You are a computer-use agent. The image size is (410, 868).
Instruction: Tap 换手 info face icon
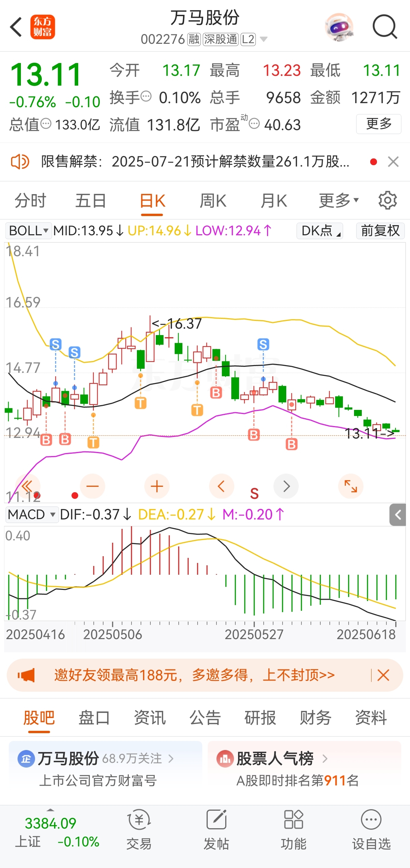click(146, 96)
